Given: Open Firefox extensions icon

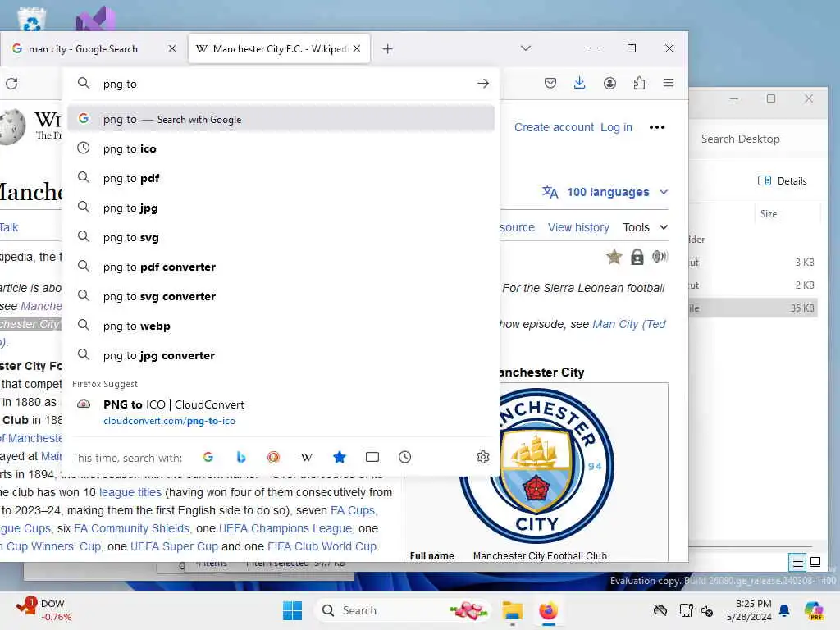Looking at the screenshot, I should point(639,83).
